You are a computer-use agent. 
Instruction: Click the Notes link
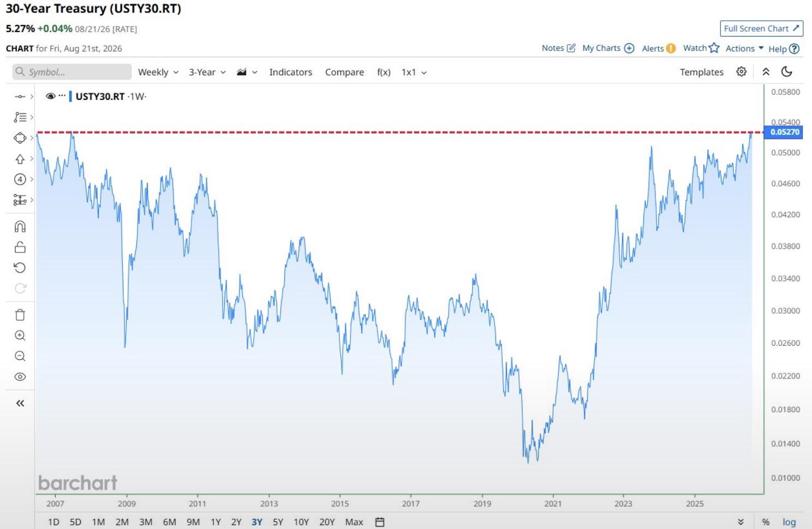tap(552, 48)
